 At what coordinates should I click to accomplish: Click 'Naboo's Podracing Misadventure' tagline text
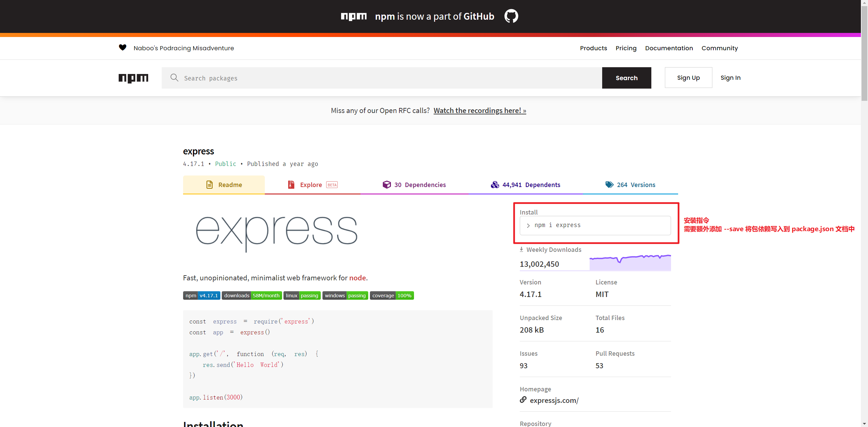(x=184, y=48)
